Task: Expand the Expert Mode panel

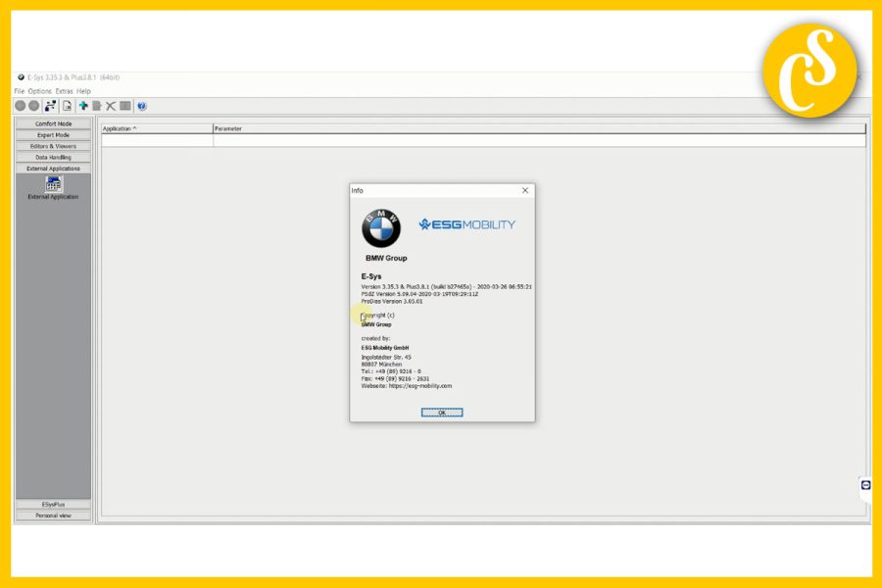Action: tap(52, 134)
